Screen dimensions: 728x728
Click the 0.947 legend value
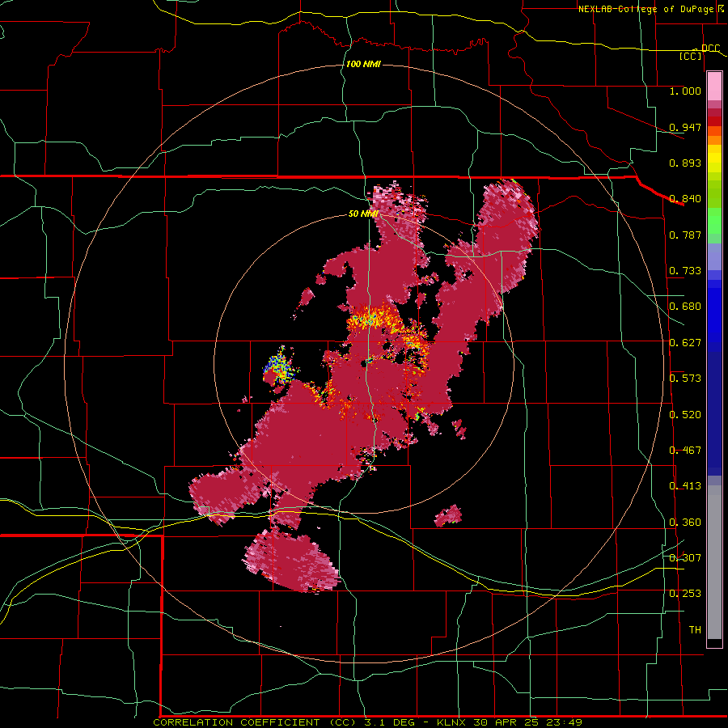pyautogui.click(x=685, y=127)
